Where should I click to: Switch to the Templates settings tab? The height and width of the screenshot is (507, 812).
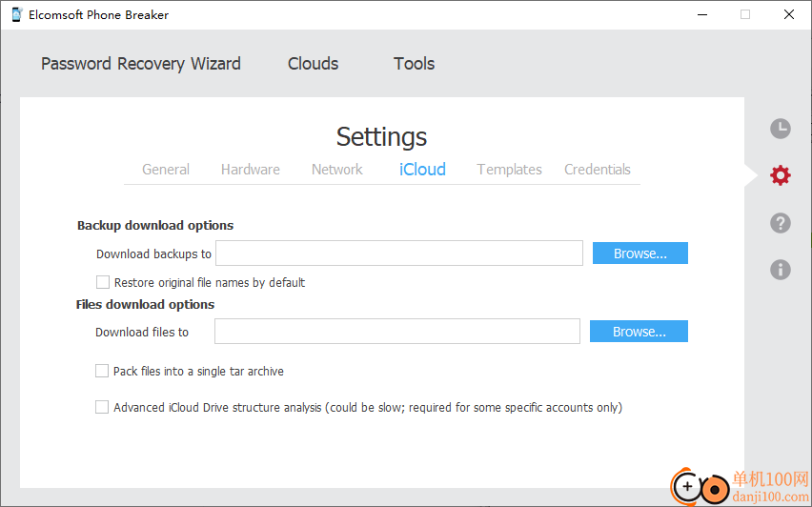pos(509,170)
